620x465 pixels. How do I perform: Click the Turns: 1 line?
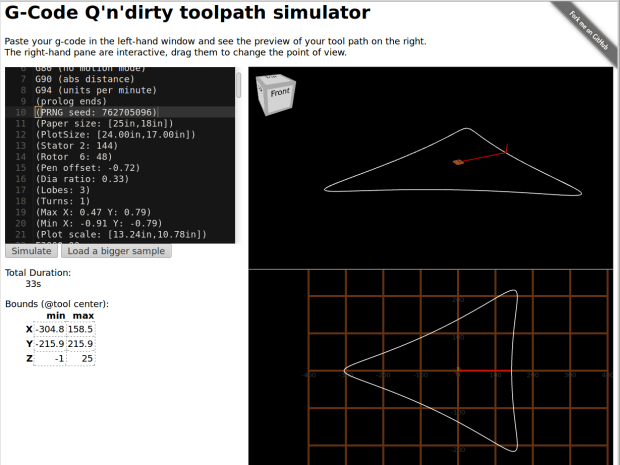[62, 201]
